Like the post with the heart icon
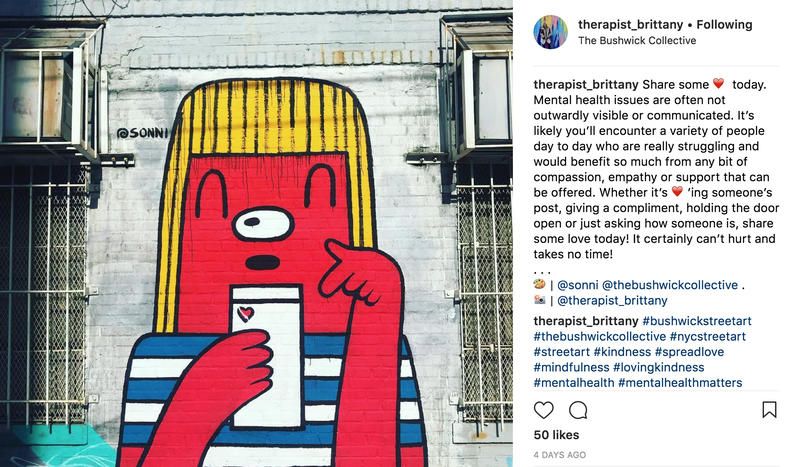 pos(543,410)
